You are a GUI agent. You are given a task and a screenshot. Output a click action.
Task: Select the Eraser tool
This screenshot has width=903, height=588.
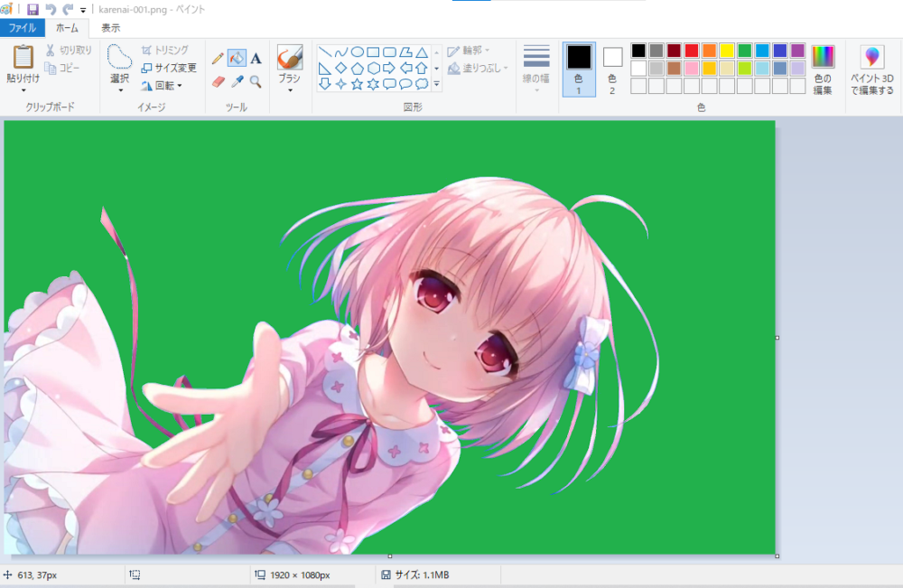(x=218, y=82)
